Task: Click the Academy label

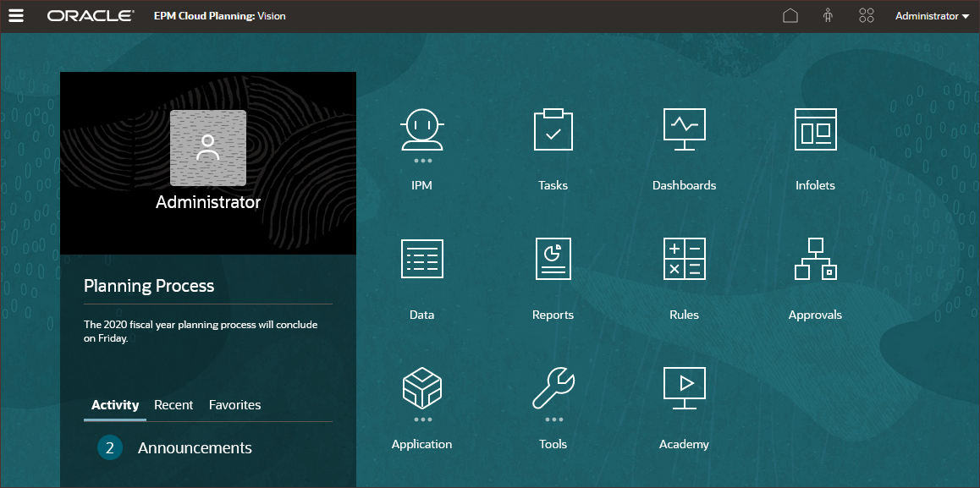Action: click(x=685, y=444)
